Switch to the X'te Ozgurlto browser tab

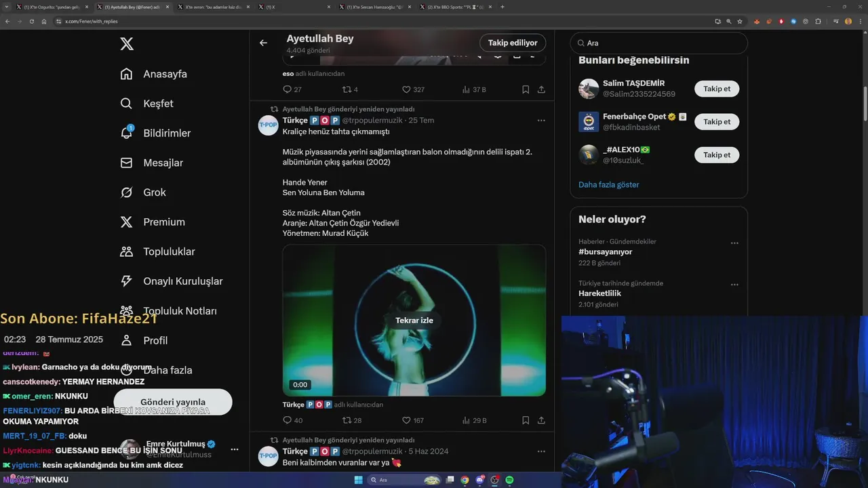[x=53, y=7]
